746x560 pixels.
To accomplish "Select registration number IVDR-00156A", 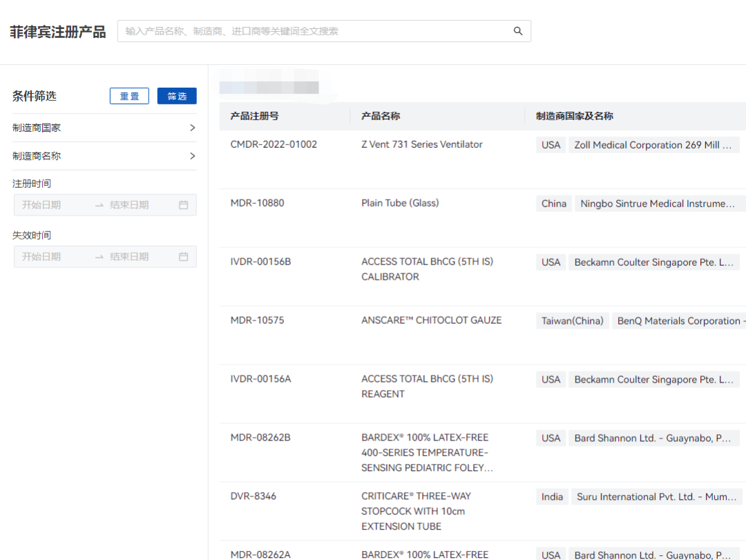I will [x=260, y=379].
